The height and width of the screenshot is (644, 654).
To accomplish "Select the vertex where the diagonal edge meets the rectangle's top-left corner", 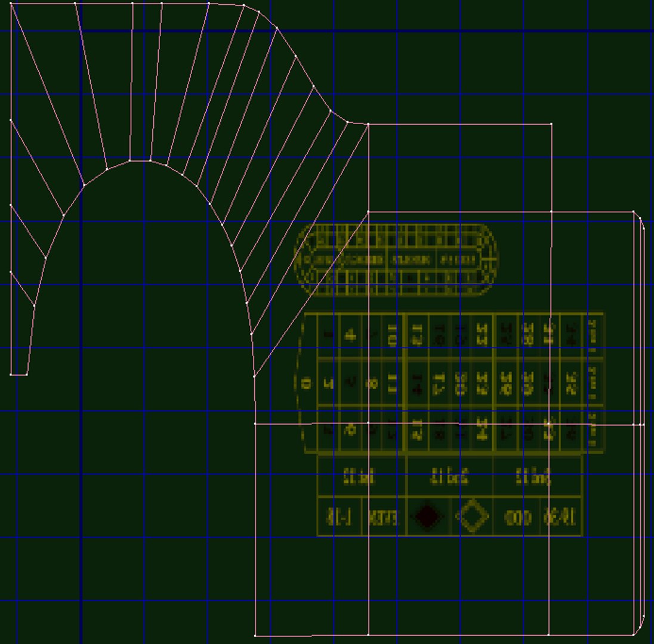I will [368, 212].
